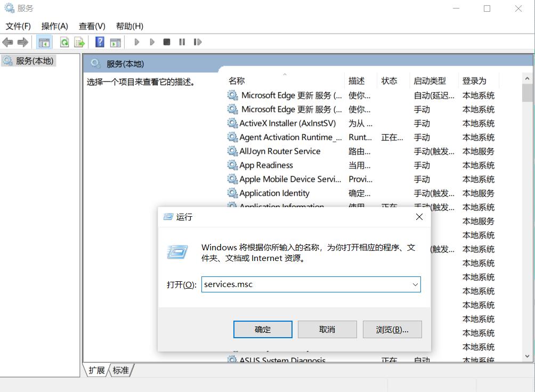Click the Export List toolbar icon

coord(79,42)
